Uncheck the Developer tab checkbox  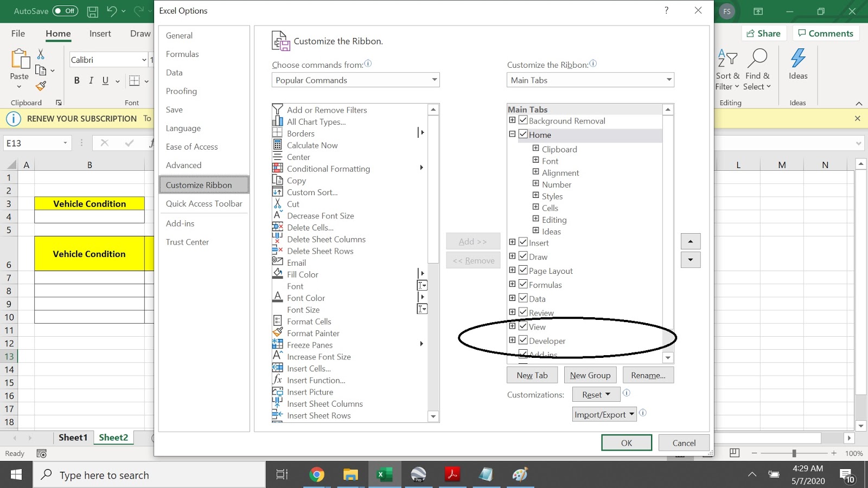(523, 340)
